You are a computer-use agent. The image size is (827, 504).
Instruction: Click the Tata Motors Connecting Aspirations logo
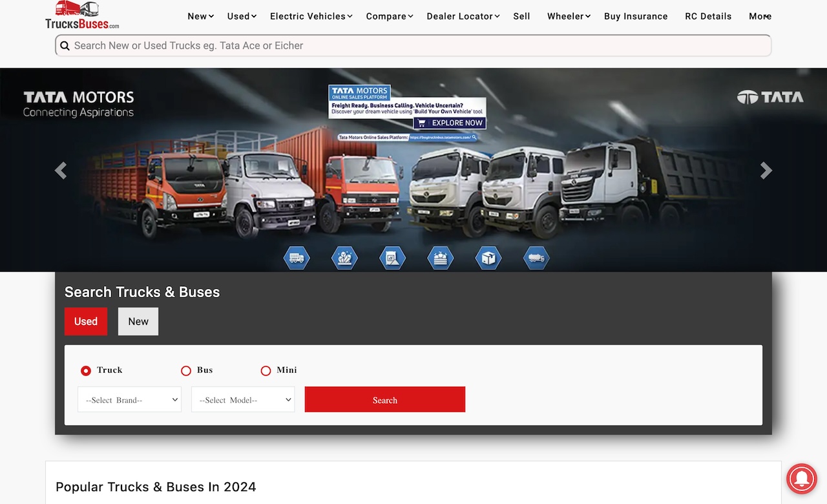(78, 104)
